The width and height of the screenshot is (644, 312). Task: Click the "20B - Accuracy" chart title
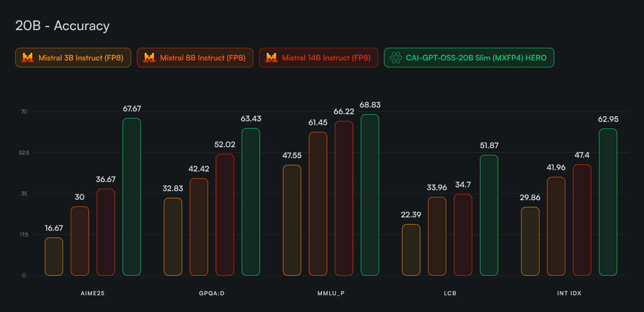coord(62,26)
